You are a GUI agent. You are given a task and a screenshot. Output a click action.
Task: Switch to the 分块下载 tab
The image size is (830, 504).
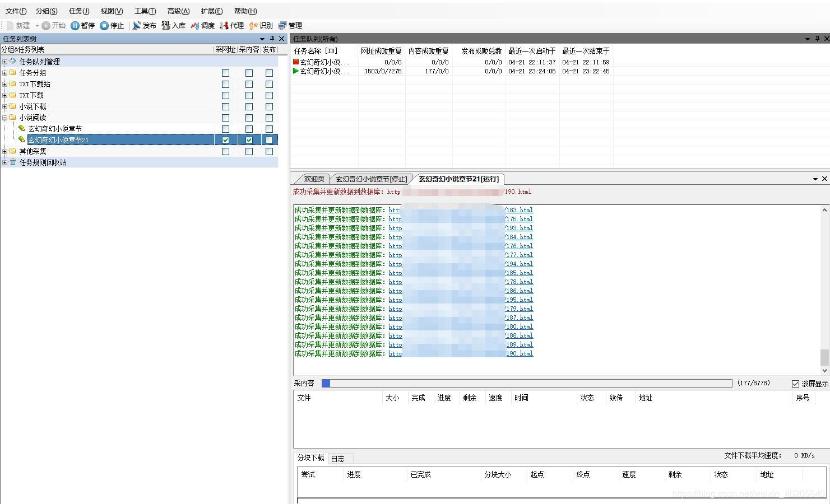point(311,458)
